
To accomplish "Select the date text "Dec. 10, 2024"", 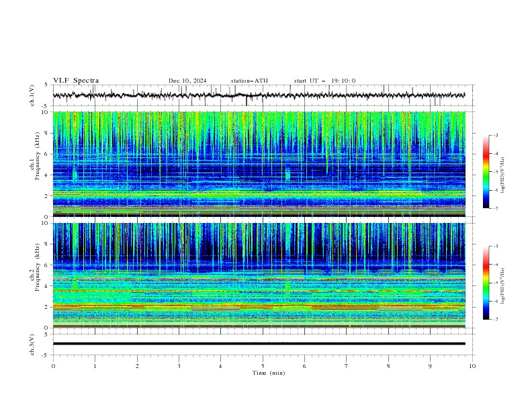I will [x=187, y=81].
